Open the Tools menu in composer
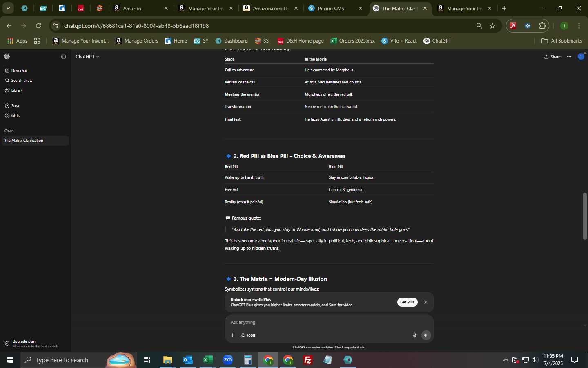588x368 pixels. (248, 335)
